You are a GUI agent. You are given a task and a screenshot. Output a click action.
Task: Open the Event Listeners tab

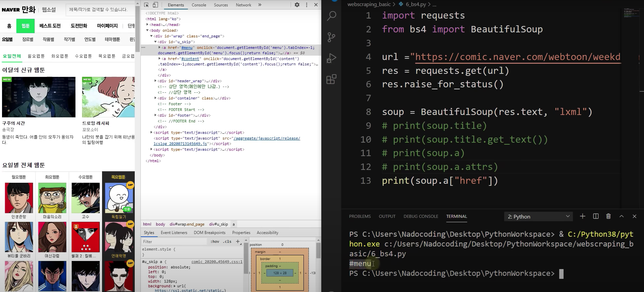point(174,233)
